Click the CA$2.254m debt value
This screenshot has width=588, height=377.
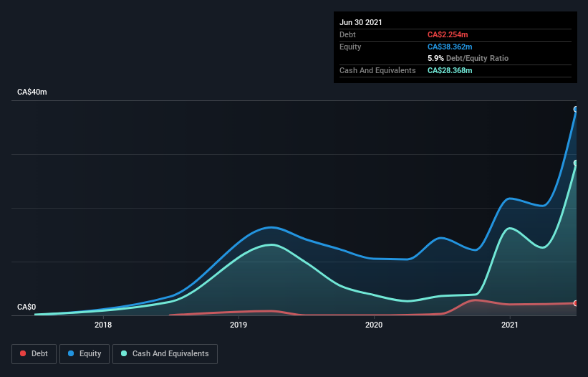coord(448,34)
